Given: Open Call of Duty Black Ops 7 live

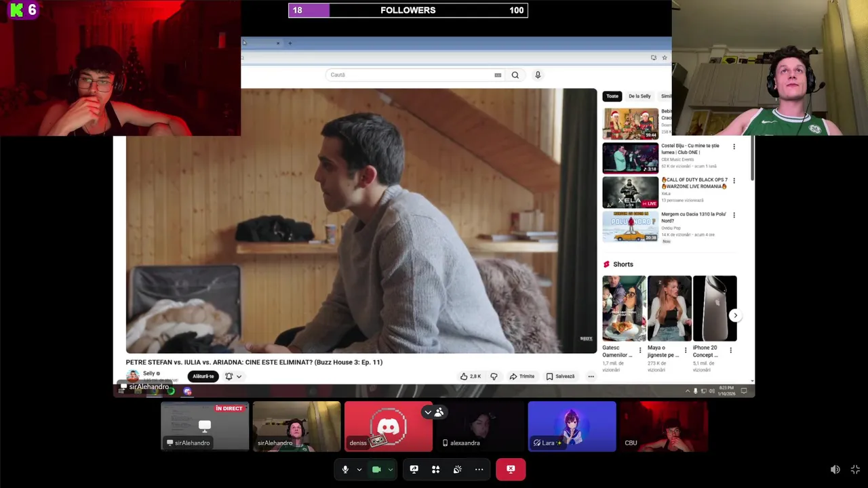Looking at the screenshot, I should point(694,183).
